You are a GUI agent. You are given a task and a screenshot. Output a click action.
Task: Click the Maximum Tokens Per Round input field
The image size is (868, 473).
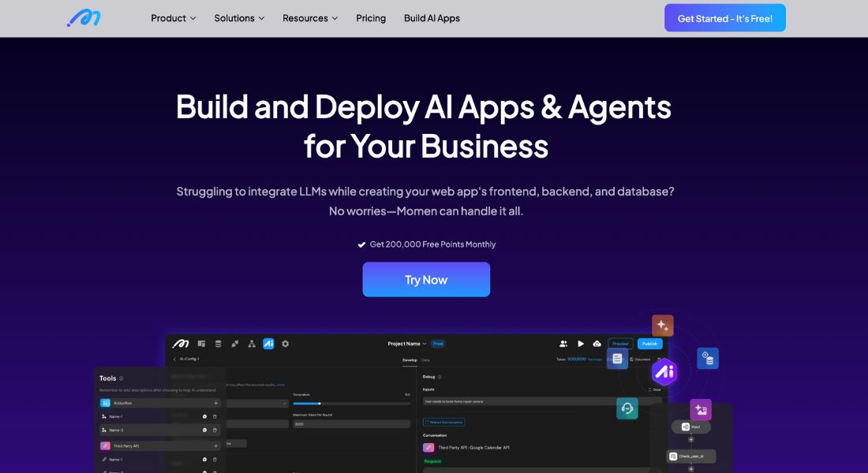[x=353, y=424]
